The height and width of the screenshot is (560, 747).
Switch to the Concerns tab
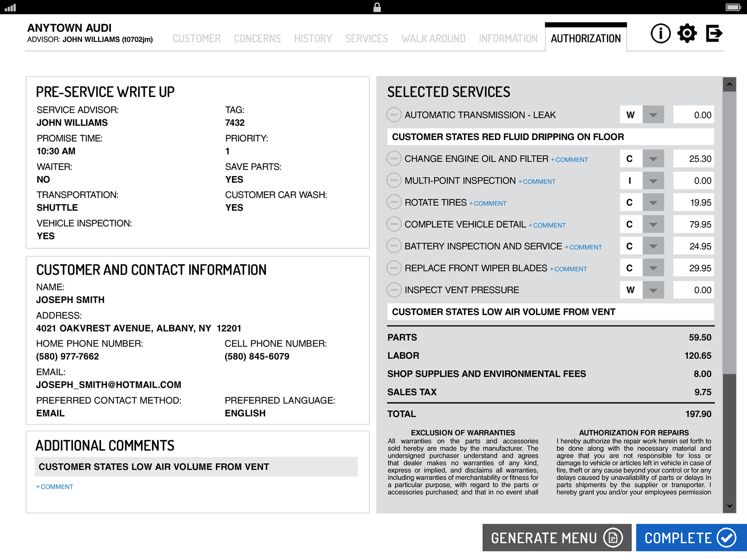pos(257,38)
